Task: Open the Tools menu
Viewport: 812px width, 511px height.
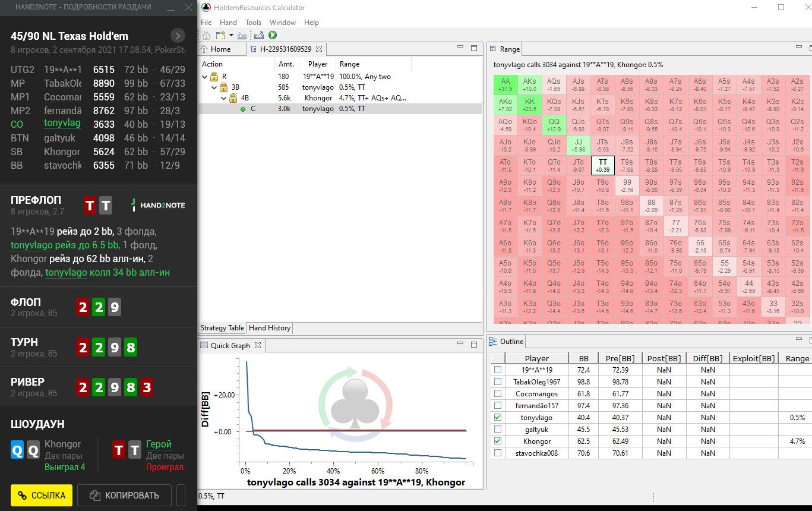Action: click(253, 23)
